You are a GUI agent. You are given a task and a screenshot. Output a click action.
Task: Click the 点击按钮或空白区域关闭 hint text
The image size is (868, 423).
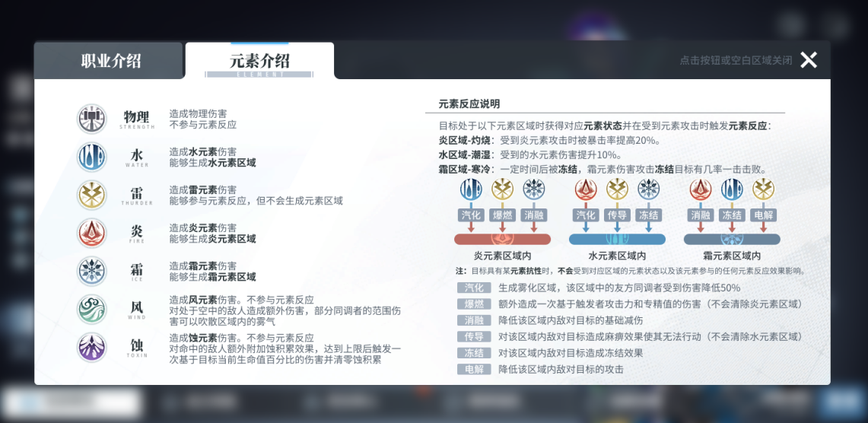pyautogui.click(x=735, y=60)
